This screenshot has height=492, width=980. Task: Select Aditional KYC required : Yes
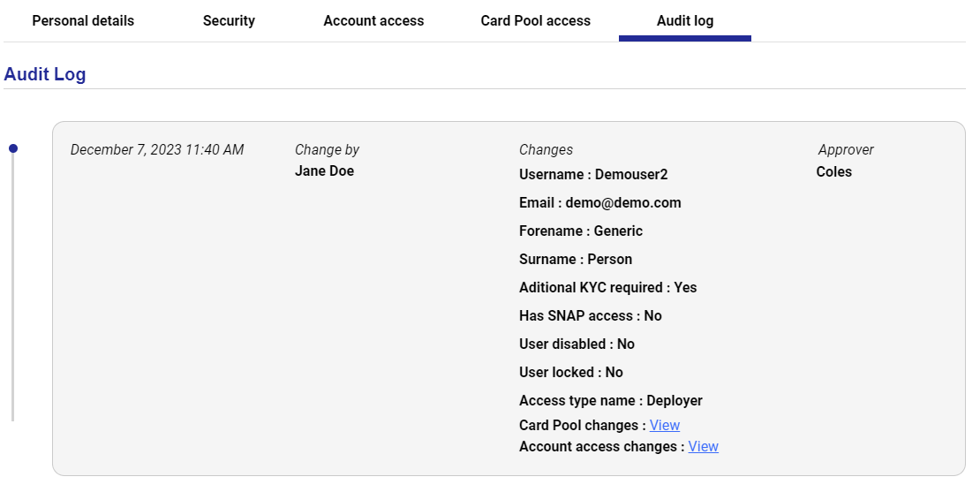pos(608,288)
